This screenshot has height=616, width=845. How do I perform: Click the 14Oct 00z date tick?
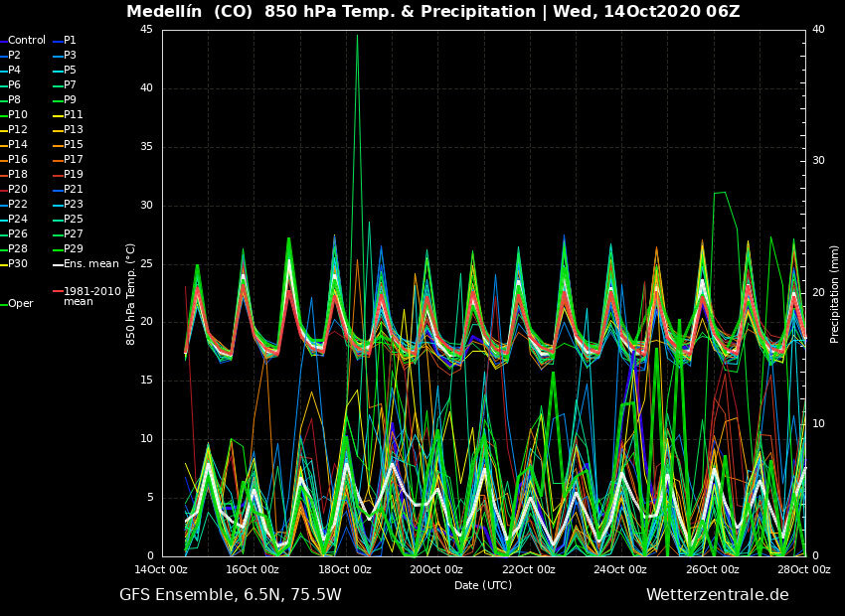point(161,569)
